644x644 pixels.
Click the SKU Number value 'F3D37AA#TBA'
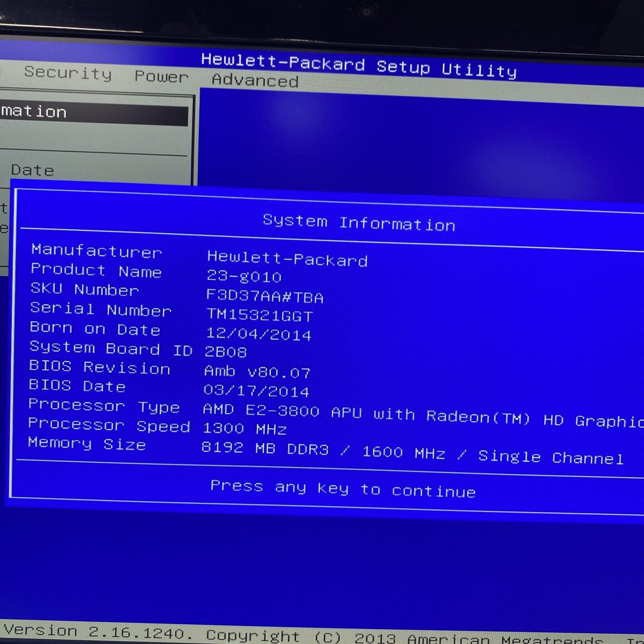pyautogui.click(x=264, y=296)
